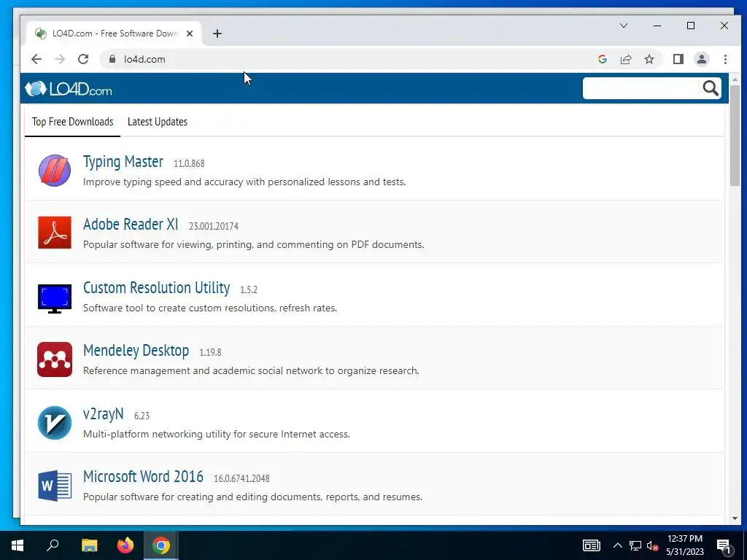Click version number 1.19.8
This screenshot has width=747, height=560.
click(x=210, y=352)
